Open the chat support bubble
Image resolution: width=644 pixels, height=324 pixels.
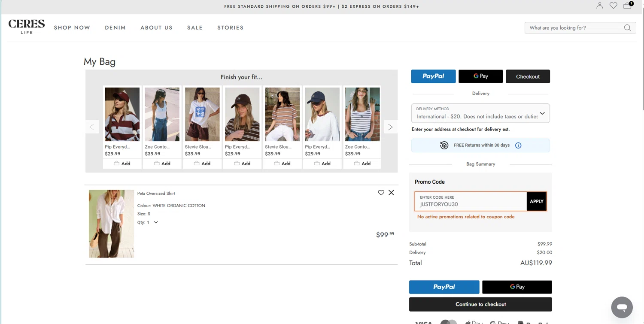622,307
